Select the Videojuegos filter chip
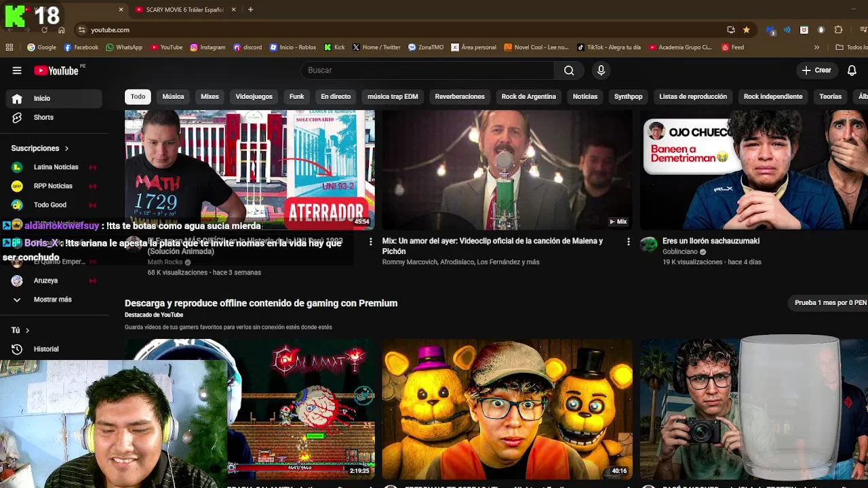Screen dimensions: 868x488 coord(254,97)
